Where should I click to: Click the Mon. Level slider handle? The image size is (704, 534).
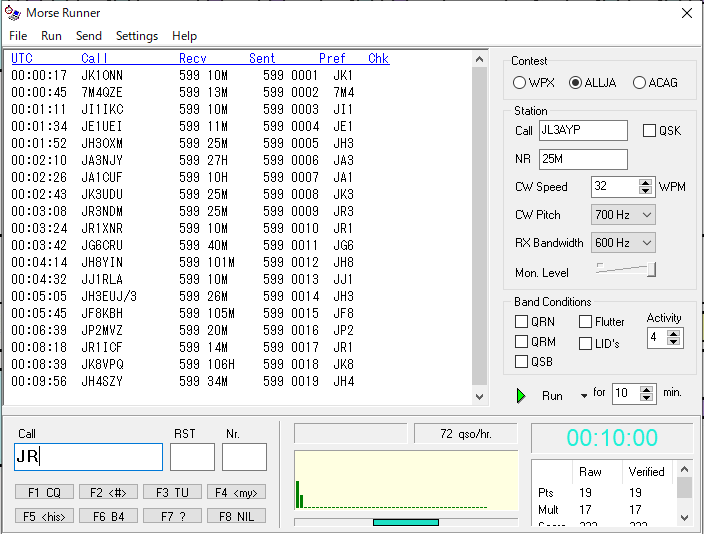pos(651,269)
